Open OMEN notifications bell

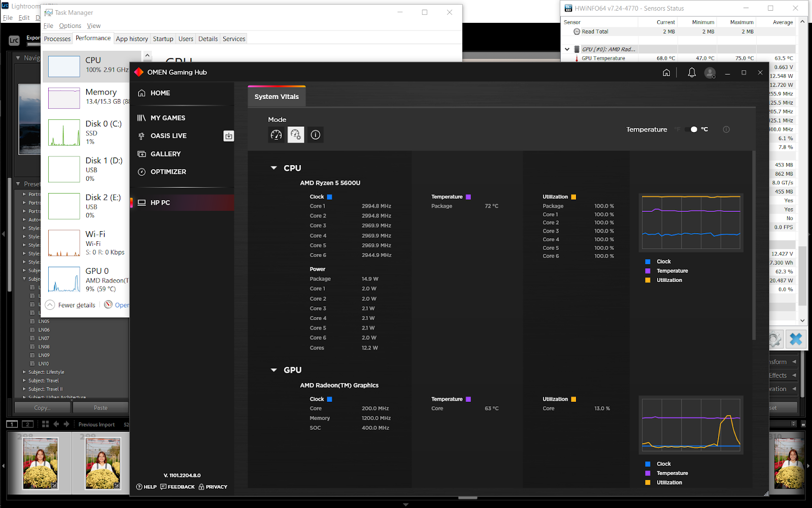tap(692, 73)
